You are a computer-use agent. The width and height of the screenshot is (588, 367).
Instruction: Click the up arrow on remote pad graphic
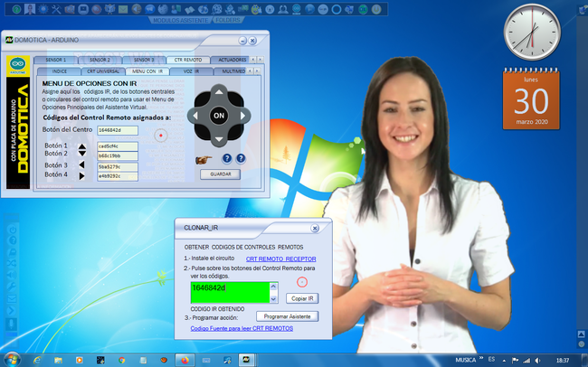[219, 92]
